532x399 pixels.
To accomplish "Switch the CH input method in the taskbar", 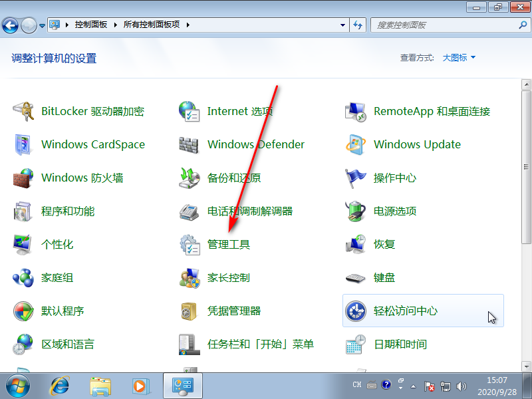I will [356, 385].
